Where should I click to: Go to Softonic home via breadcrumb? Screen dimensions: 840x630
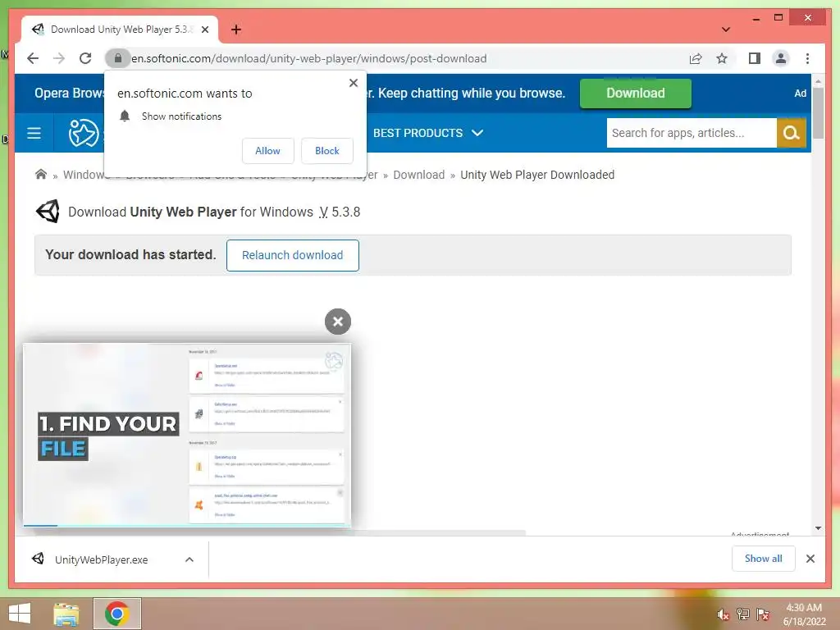[x=41, y=175]
